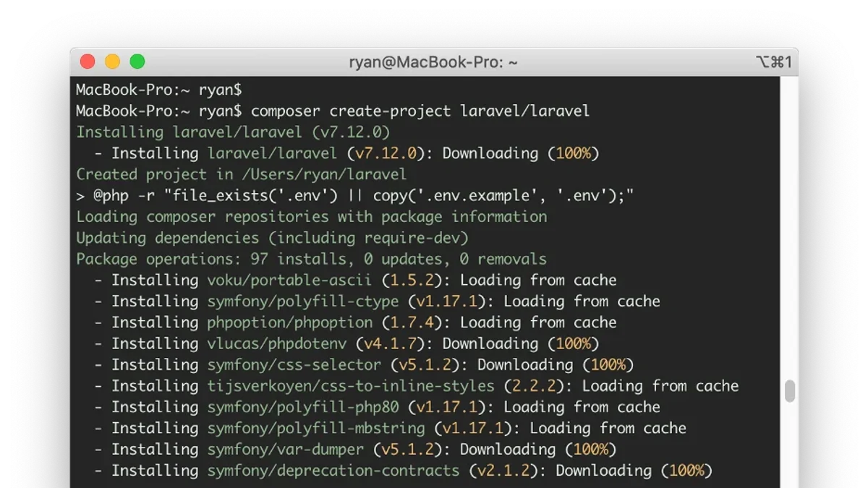Viewport: 868px width, 488px height.
Task: Click the symfony/polyfill-php80 package name
Action: click(x=303, y=406)
